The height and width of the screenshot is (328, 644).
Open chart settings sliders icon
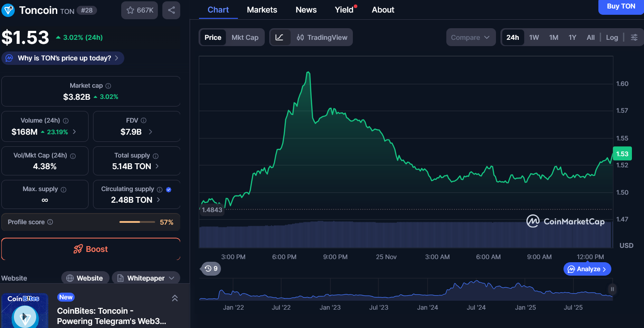pyautogui.click(x=634, y=38)
